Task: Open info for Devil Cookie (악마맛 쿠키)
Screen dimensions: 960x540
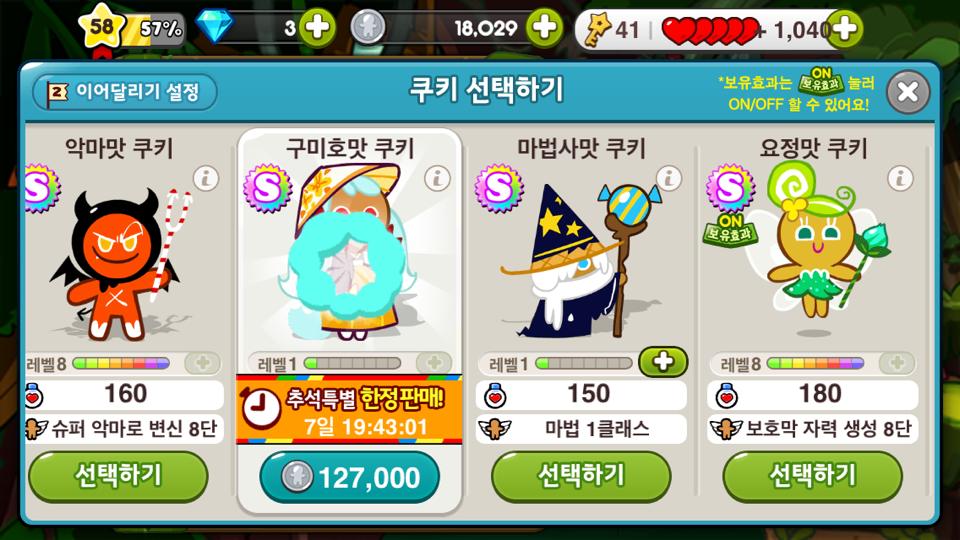Action: point(206,178)
